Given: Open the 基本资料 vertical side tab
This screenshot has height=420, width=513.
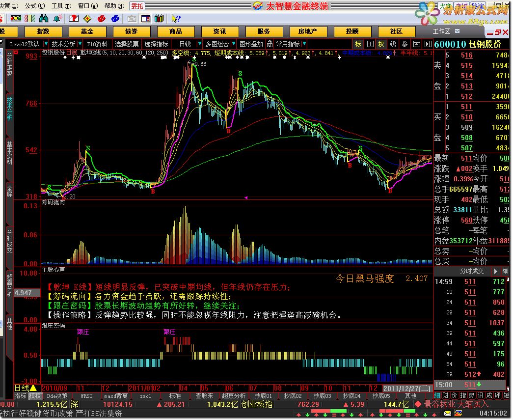Looking at the screenshot, I should point(9,153).
